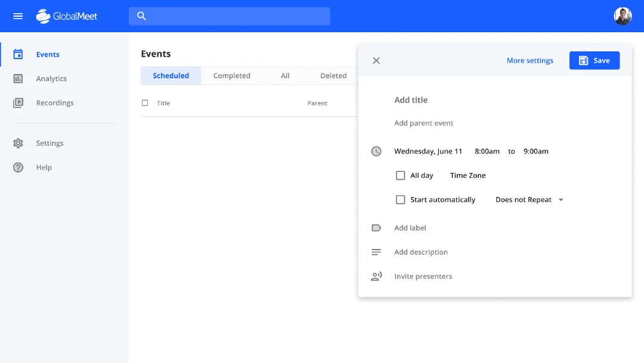Open Settings via the gear icon
This screenshot has height=363, width=644.
click(18, 143)
